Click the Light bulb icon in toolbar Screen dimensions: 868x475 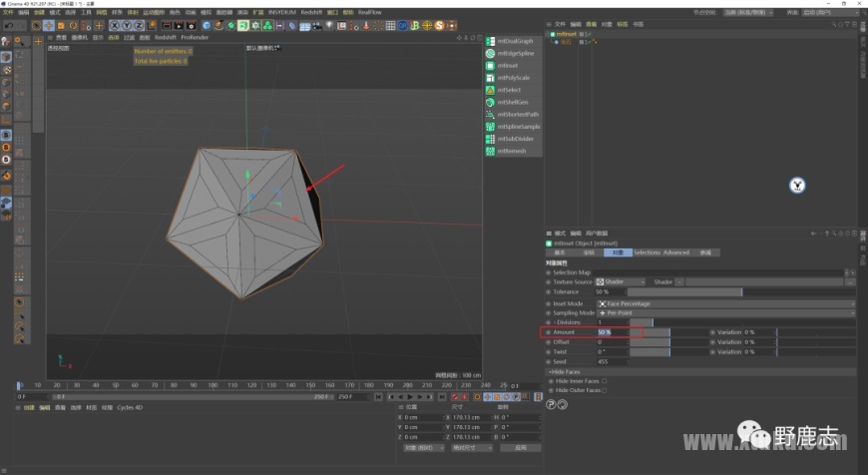coord(329,26)
